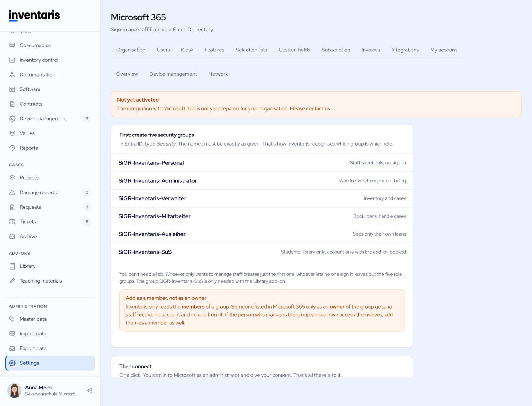This screenshot has height=406, width=532.
Task: Open the Kiosk tab
Action: click(x=187, y=50)
